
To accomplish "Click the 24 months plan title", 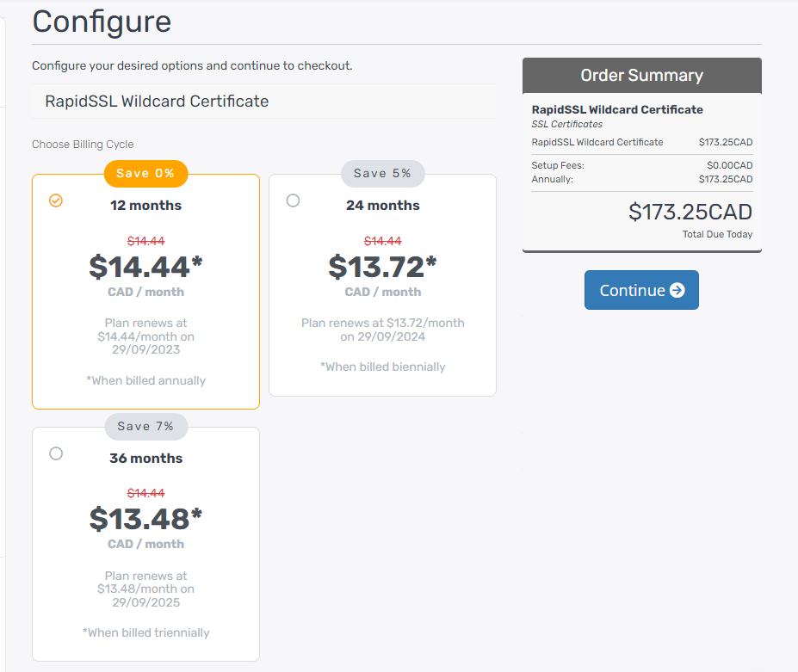I will pyautogui.click(x=382, y=206).
